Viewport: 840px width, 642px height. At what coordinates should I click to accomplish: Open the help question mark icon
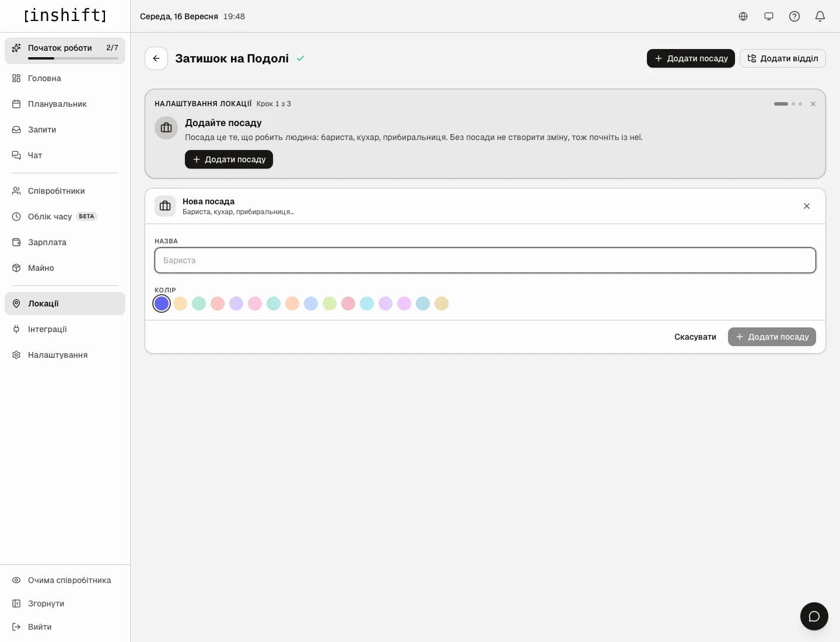tap(794, 16)
